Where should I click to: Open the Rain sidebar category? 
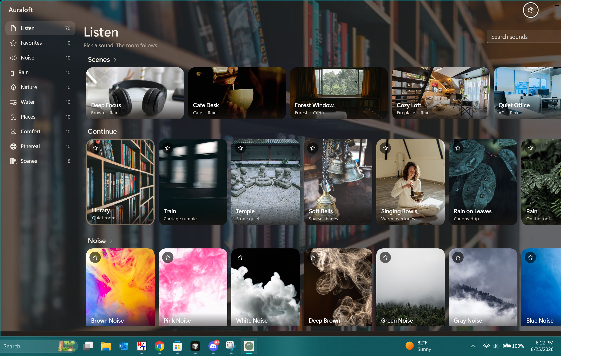click(x=40, y=73)
